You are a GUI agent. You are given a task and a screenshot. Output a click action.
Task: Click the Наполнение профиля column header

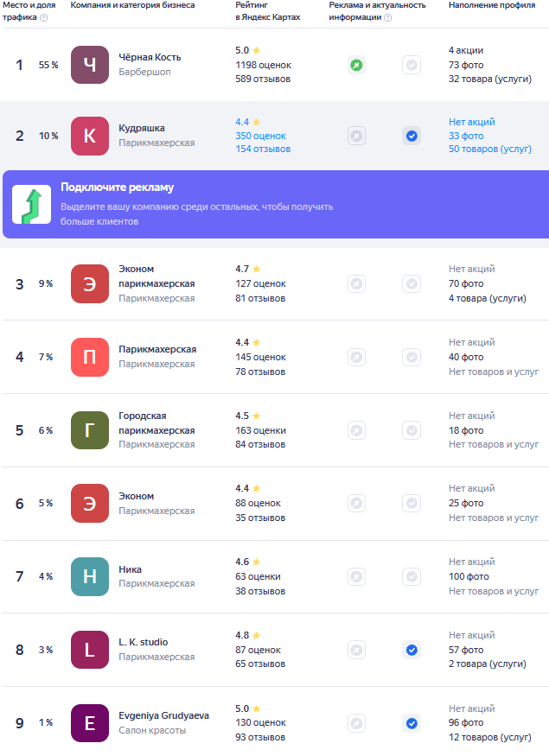[492, 5]
